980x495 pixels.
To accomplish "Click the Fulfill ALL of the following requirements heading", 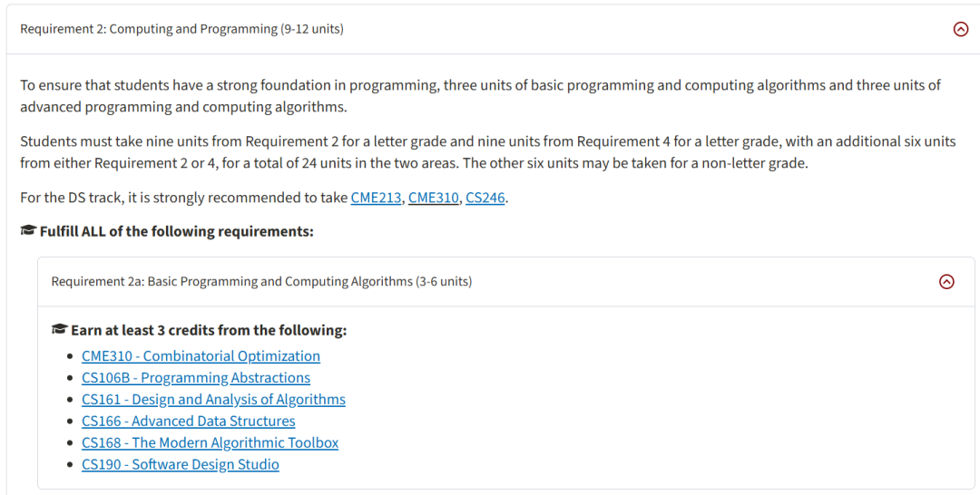I will point(177,231).
